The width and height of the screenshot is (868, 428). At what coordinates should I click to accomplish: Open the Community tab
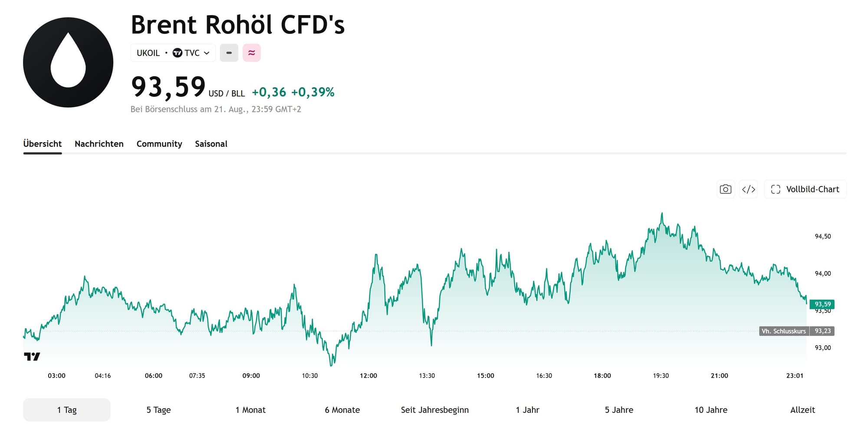click(159, 144)
